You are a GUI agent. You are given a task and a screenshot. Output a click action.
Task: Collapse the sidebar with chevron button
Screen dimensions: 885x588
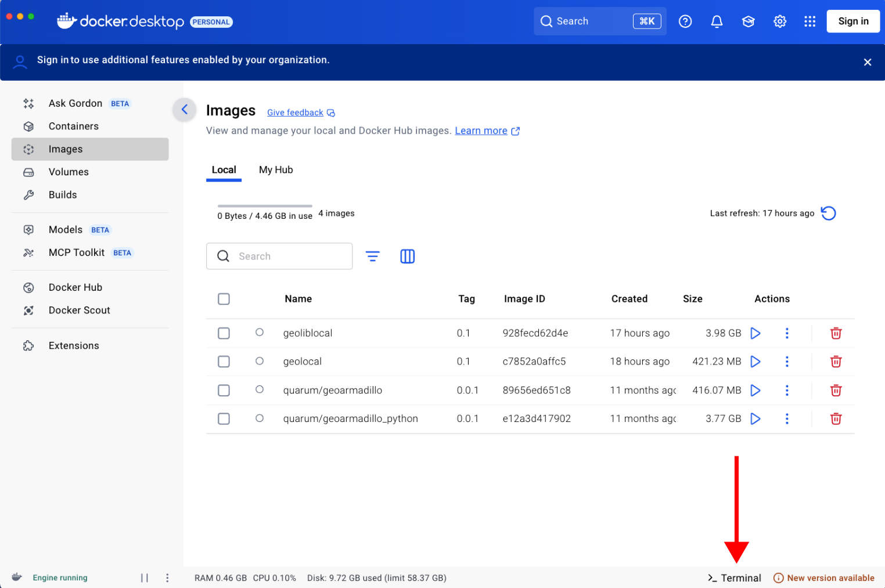pyautogui.click(x=185, y=109)
